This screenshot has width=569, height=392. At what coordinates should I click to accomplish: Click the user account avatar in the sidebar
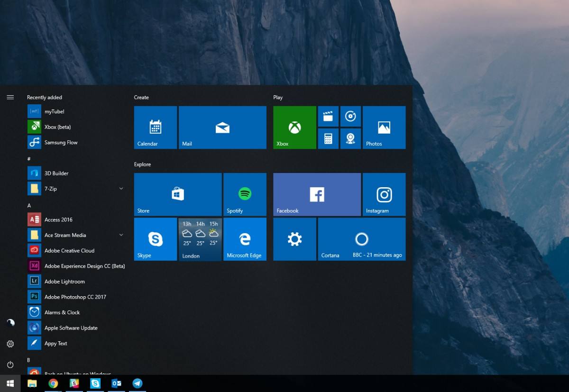10,322
